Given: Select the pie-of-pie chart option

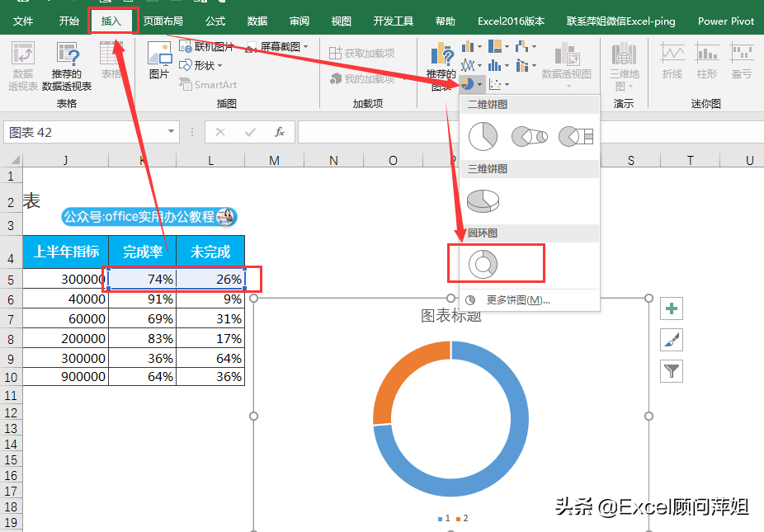Looking at the screenshot, I should [529, 136].
